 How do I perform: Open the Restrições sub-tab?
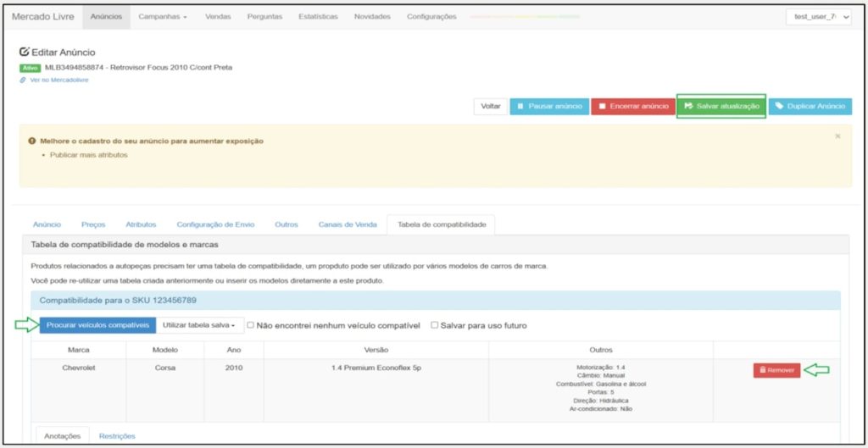point(117,436)
